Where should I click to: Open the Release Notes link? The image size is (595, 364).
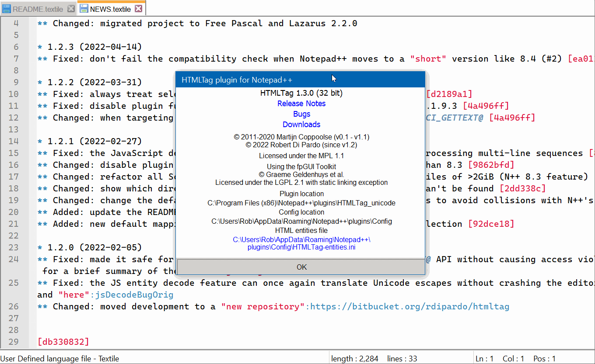[x=301, y=104]
